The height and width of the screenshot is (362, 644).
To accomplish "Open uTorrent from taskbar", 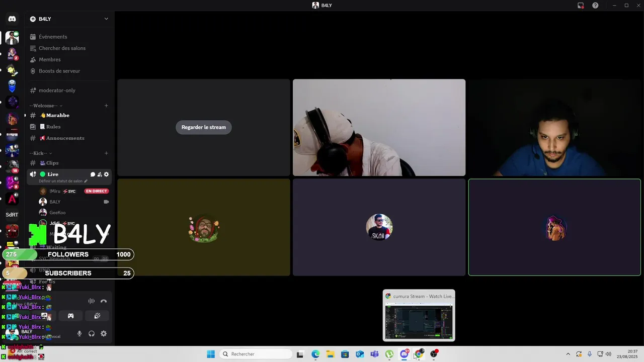I will pyautogui.click(x=389, y=354).
